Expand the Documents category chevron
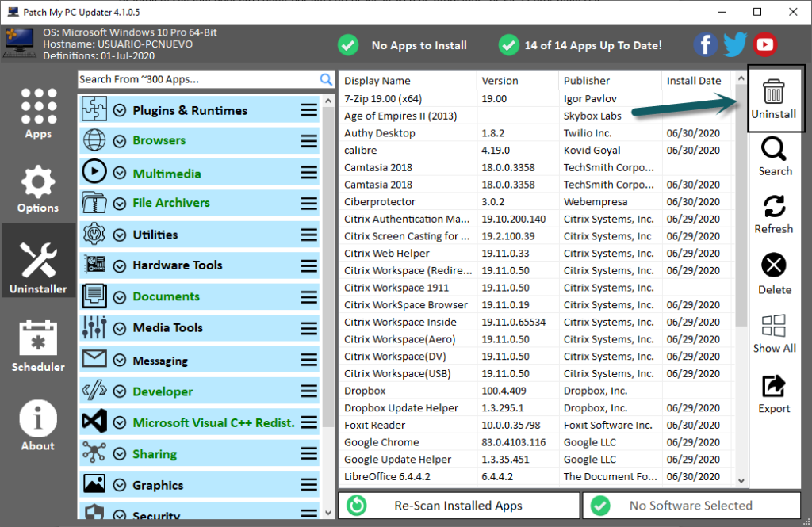This screenshot has width=812, height=527. tap(120, 297)
